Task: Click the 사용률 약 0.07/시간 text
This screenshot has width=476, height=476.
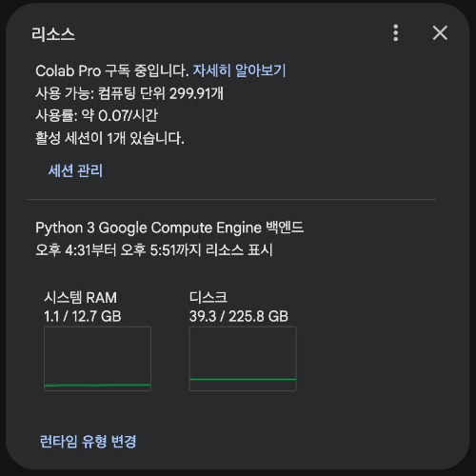Action: pyautogui.click(x=96, y=115)
